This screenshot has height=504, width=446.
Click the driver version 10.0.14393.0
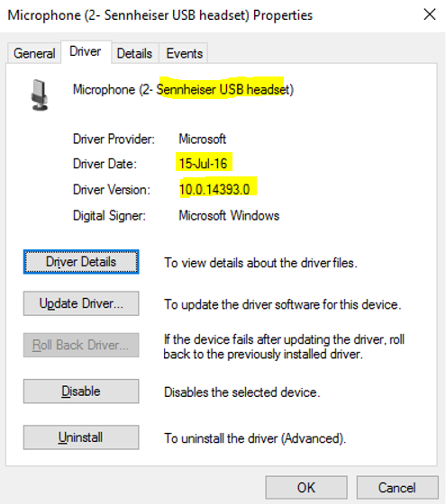[x=214, y=189]
